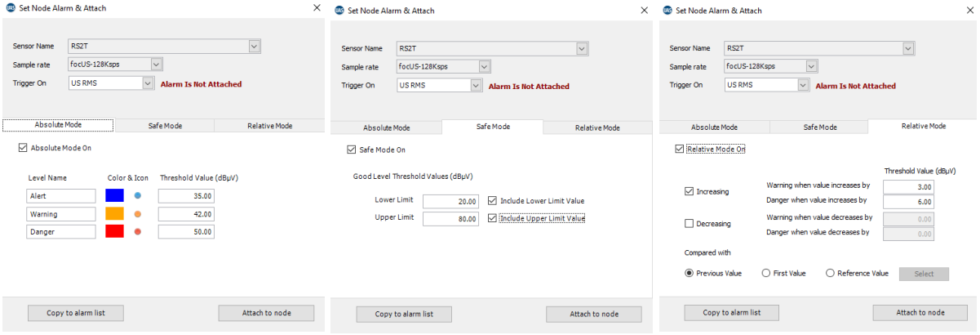Click the app logo icon in left window title
Screen dimensions: 980x335
pos(9,8)
